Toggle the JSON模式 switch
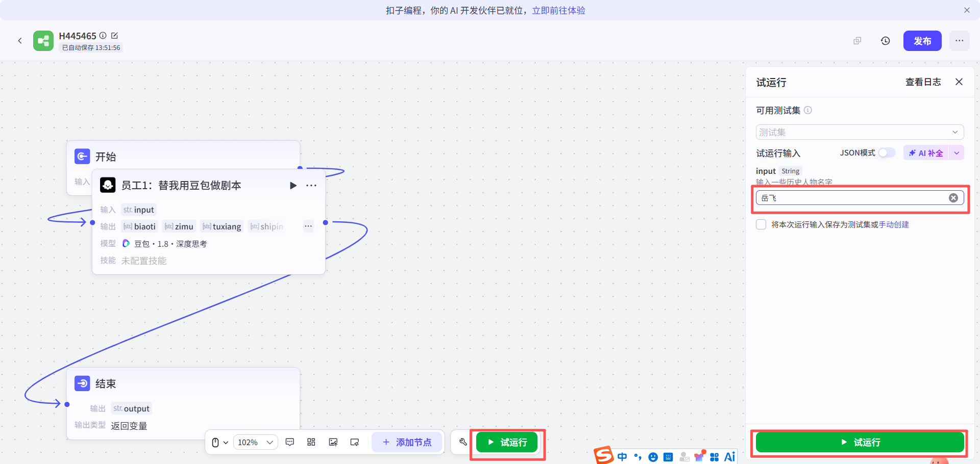Image resolution: width=980 pixels, height=464 pixels. tap(887, 153)
